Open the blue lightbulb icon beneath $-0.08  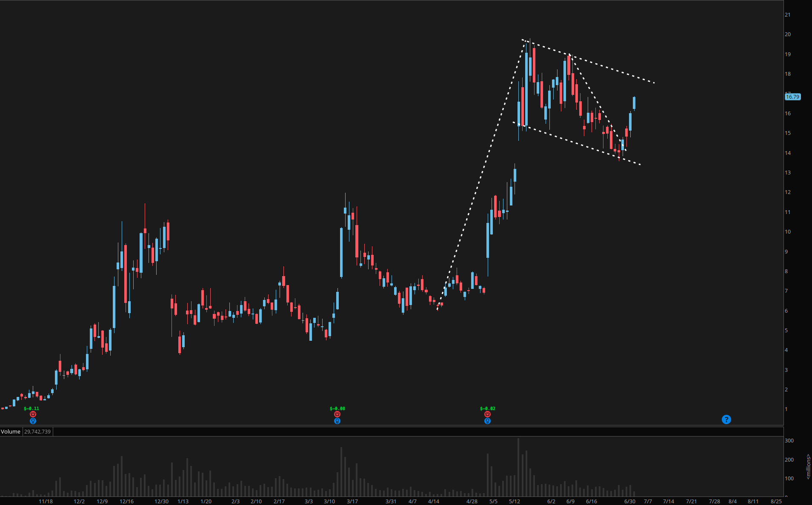(x=337, y=421)
